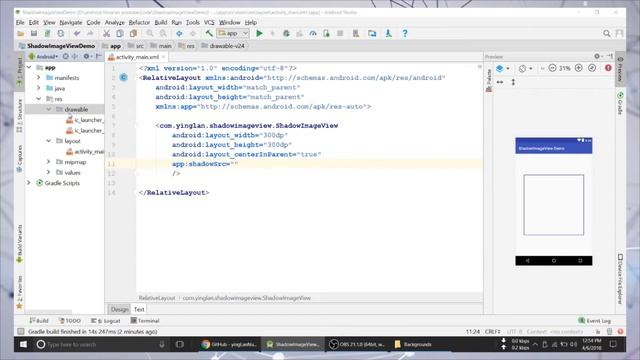This screenshot has height=360, width=640.
Task: Open the Android project view dropdown
Action: click(x=43, y=56)
